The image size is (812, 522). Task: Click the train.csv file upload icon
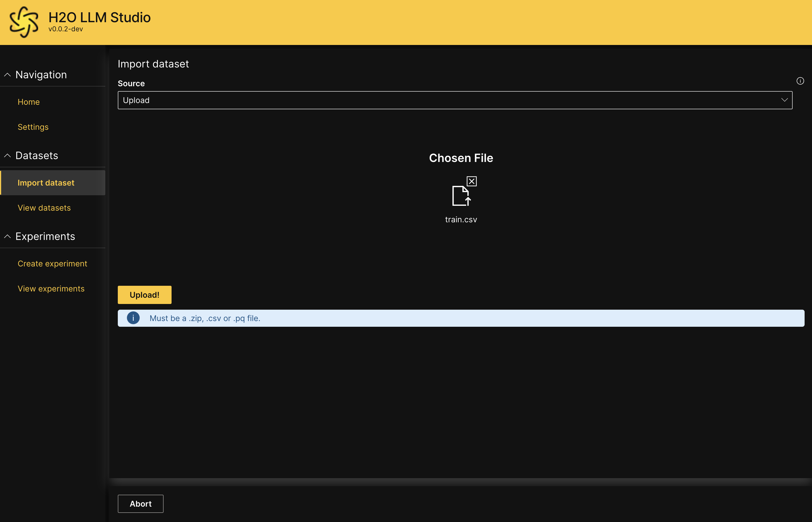461,196
